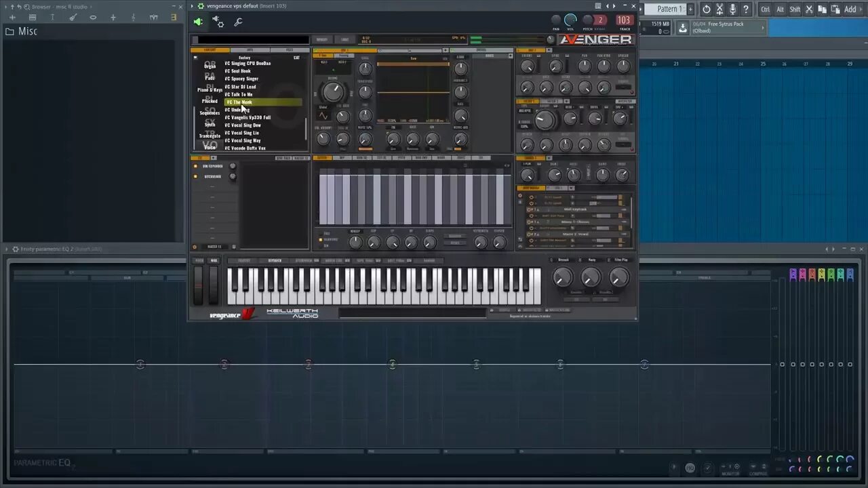This screenshot has height=488, width=868.
Task: Toggle the Shift modifier key button
Action: (x=795, y=9)
